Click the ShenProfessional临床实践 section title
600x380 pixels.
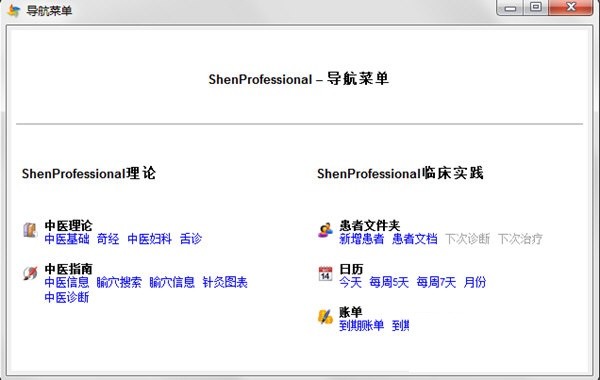coord(400,173)
